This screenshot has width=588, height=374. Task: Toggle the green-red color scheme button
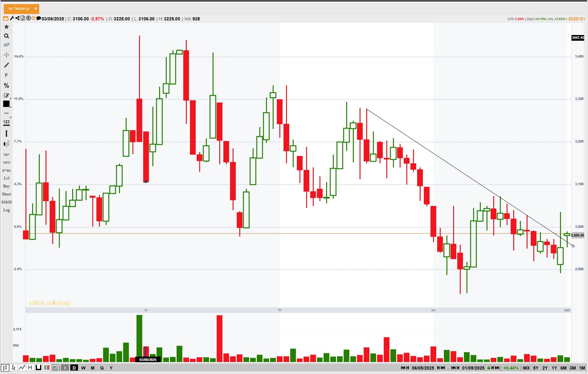pos(47,368)
